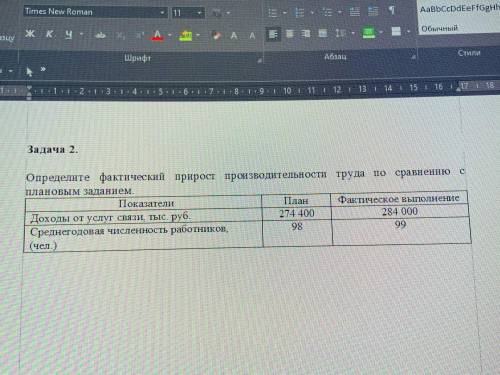
Task: Apply borders to selection
Action: (x=396, y=32)
